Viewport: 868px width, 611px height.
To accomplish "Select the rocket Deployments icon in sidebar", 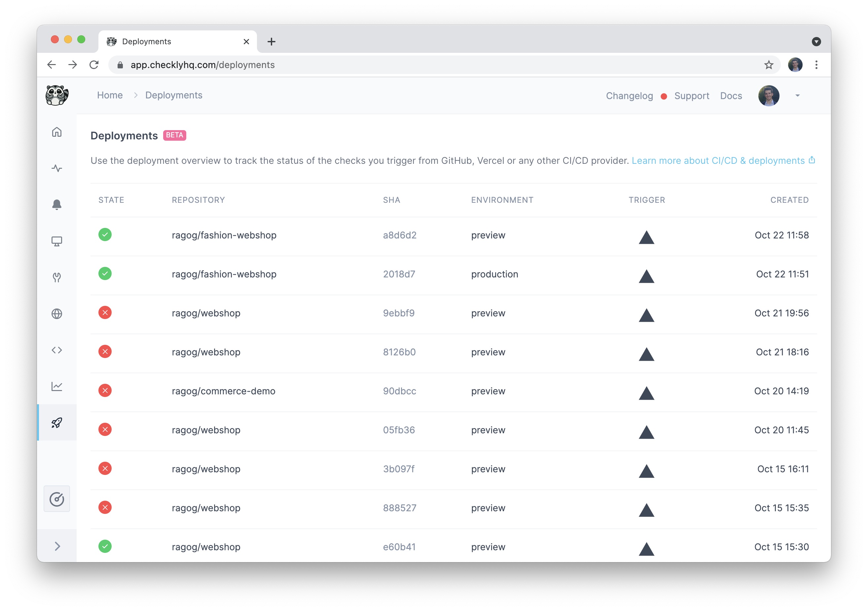I will [x=57, y=423].
